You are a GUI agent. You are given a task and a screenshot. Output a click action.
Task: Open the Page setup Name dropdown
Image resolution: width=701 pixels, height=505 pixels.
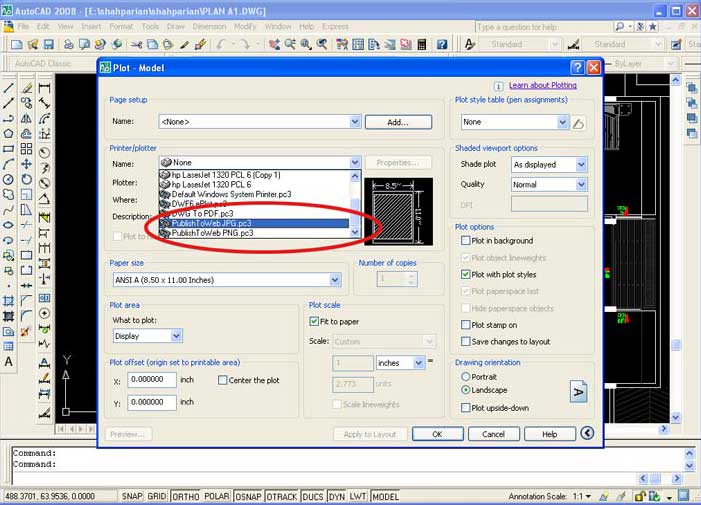click(355, 122)
